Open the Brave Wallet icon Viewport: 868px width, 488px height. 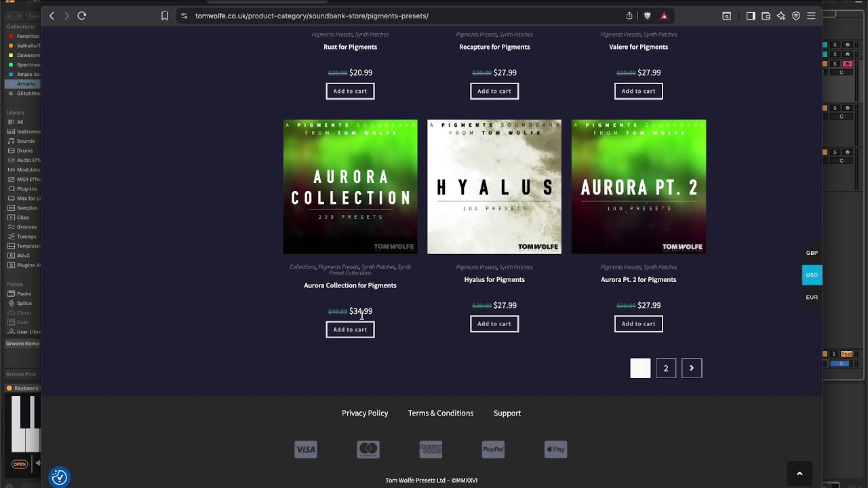click(766, 16)
